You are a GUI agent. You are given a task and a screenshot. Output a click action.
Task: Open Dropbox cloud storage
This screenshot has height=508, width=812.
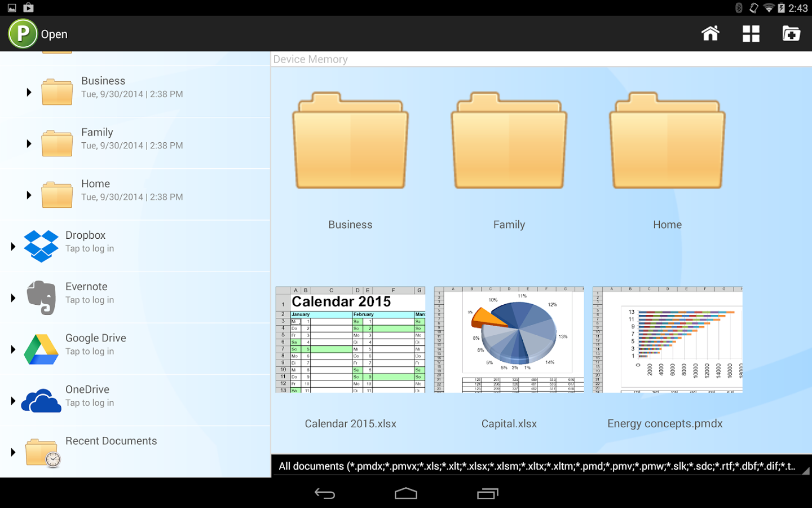pyautogui.click(x=41, y=246)
